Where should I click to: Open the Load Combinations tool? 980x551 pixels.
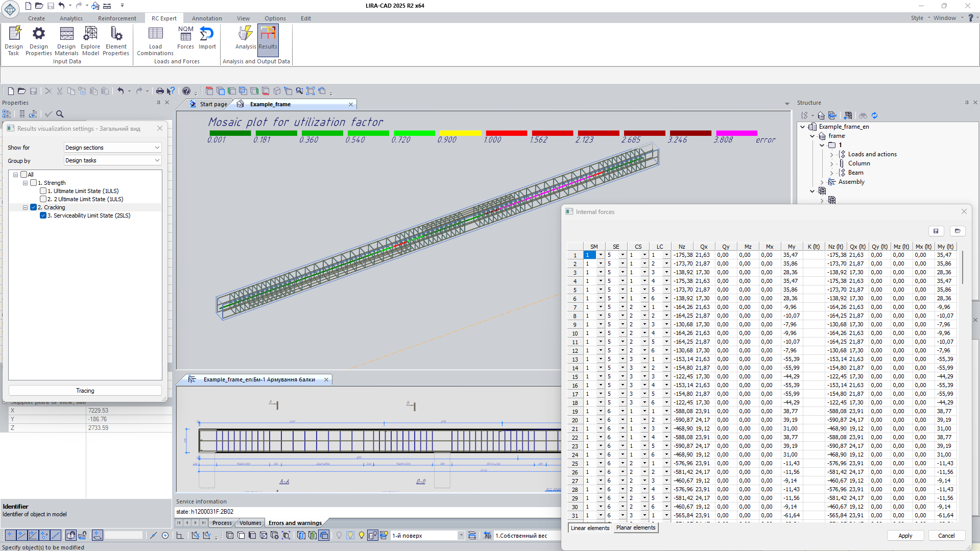(155, 40)
